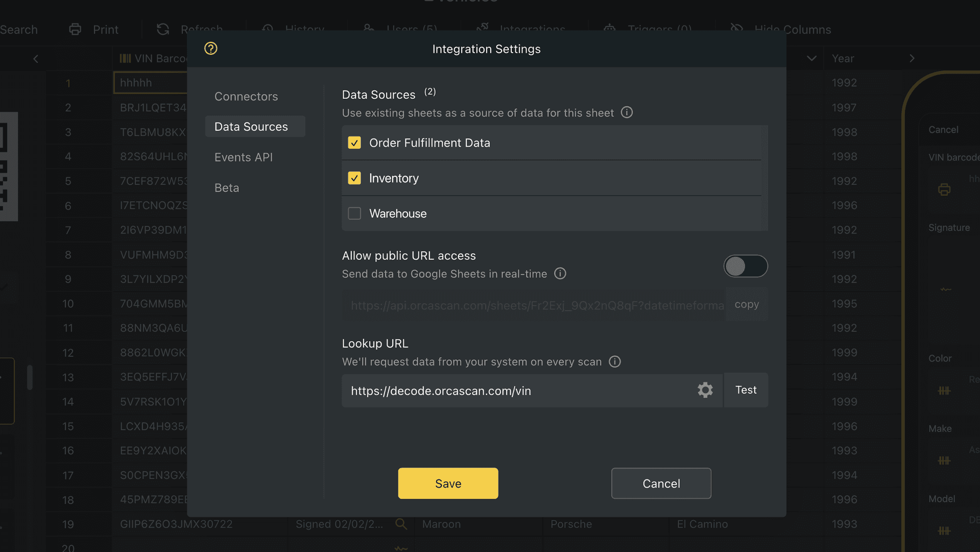Select the signature squiggle icon on the right panel
Screen dimensions: 980x552
point(945,289)
